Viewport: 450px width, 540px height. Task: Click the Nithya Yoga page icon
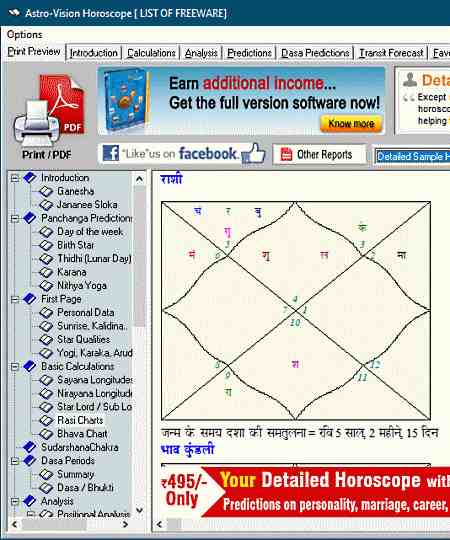point(46,285)
